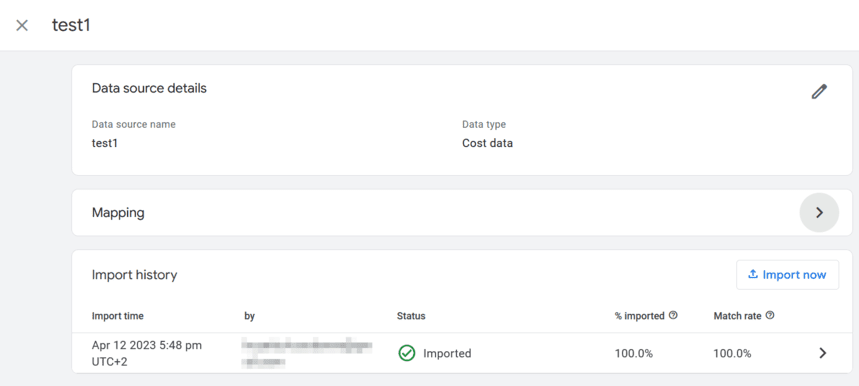859x386 pixels.
Task: Click the green Imported checkmark icon
Action: [406, 353]
